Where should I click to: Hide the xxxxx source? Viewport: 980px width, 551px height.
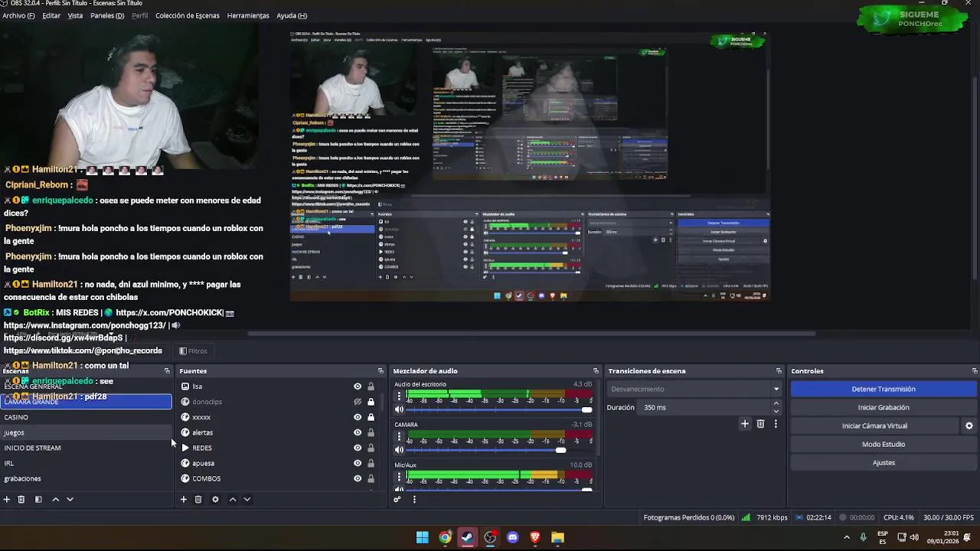pos(357,417)
